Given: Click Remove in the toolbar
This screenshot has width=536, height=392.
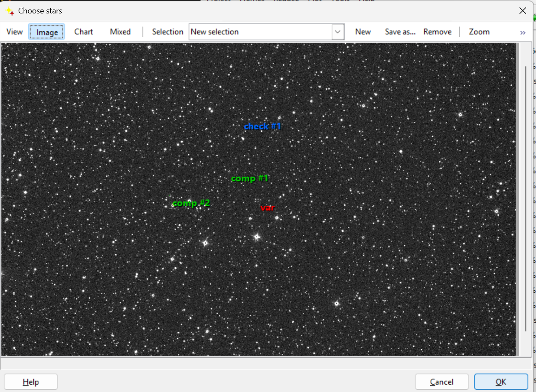Looking at the screenshot, I should point(437,32).
